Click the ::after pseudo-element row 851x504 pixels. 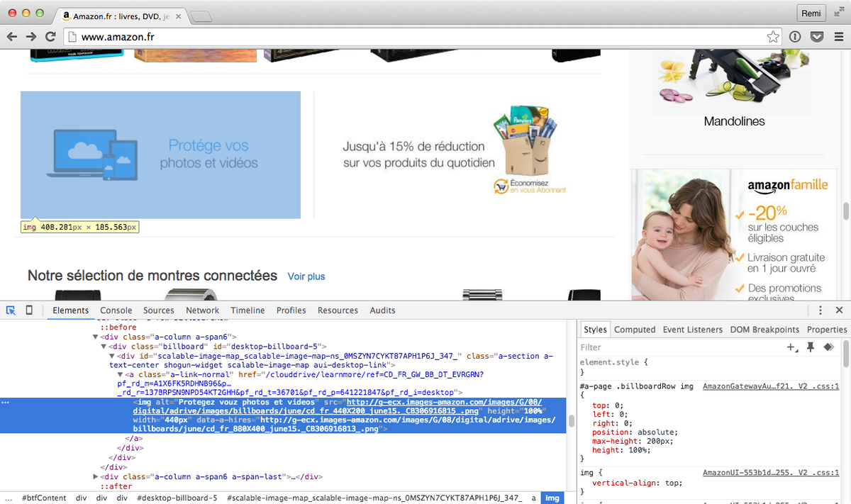coord(116,486)
